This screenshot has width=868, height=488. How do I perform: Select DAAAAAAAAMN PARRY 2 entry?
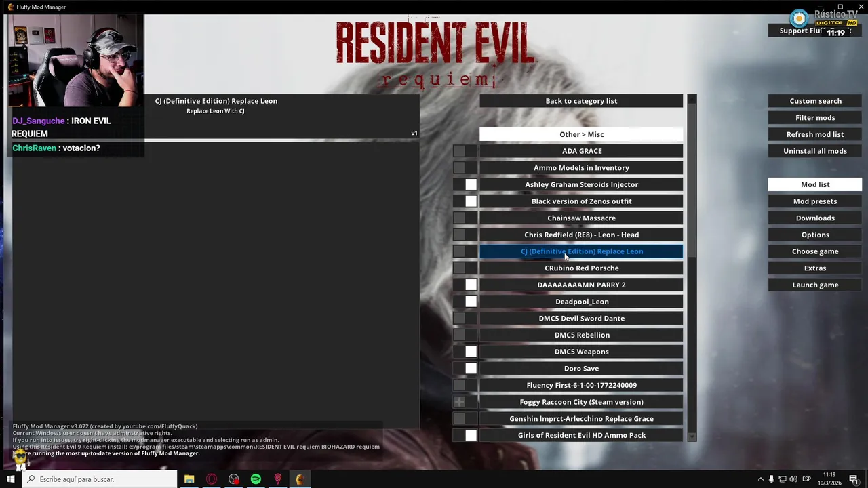pos(581,285)
